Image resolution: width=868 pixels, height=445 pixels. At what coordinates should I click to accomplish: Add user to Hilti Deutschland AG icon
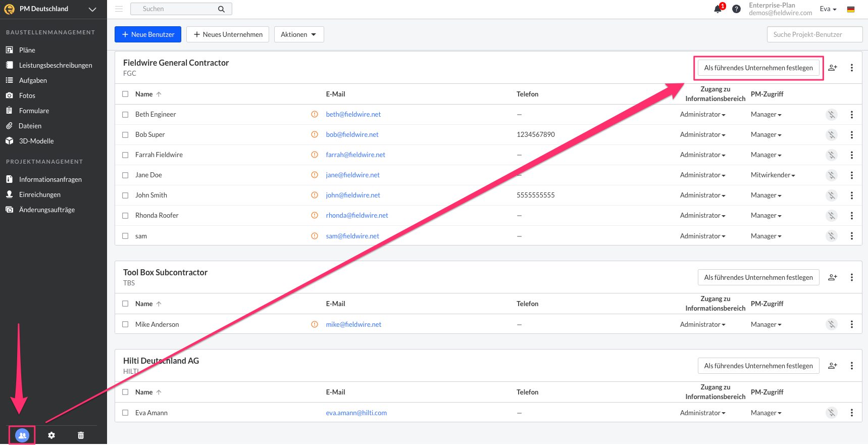pyautogui.click(x=833, y=366)
